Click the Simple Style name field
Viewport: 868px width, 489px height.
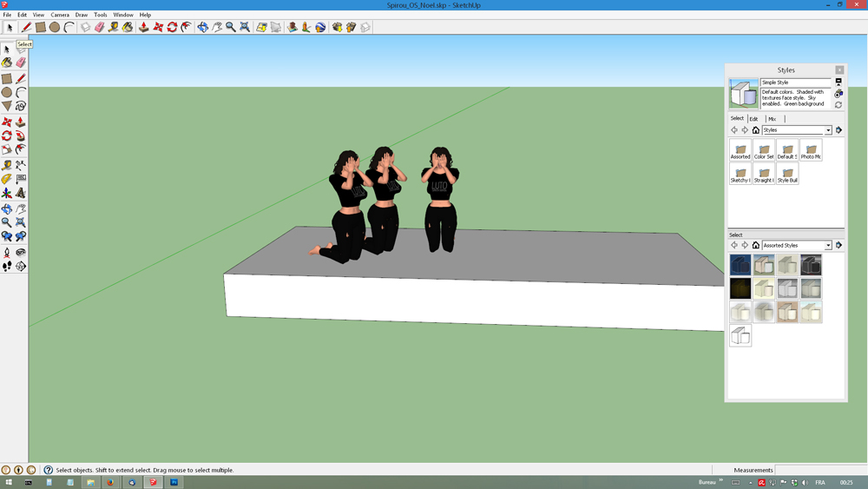(x=795, y=83)
